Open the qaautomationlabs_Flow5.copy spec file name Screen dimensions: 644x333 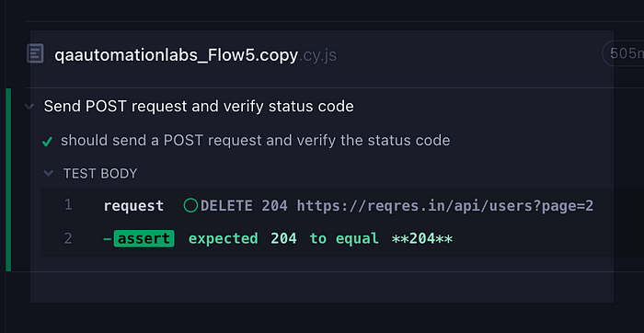tap(177, 54)
